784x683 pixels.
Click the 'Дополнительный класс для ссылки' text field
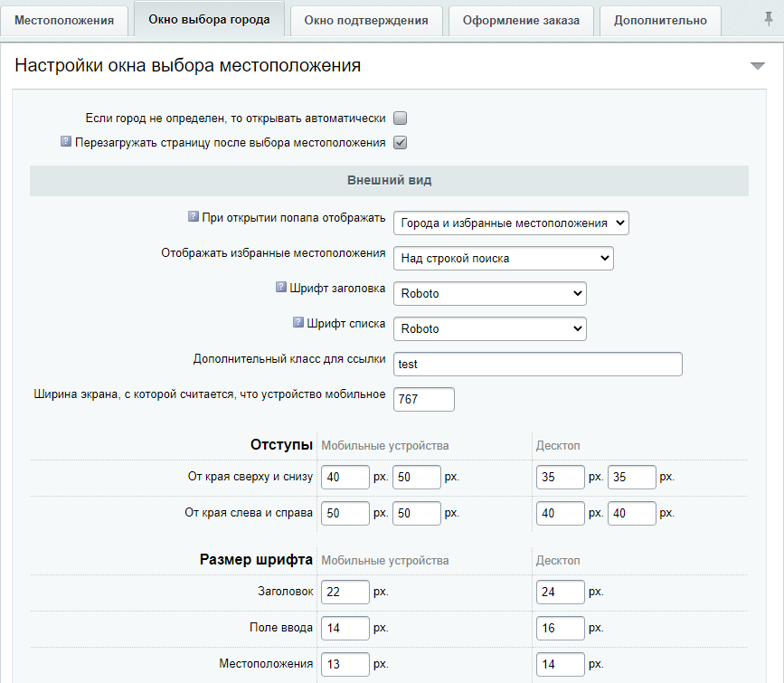coord(538,364)
